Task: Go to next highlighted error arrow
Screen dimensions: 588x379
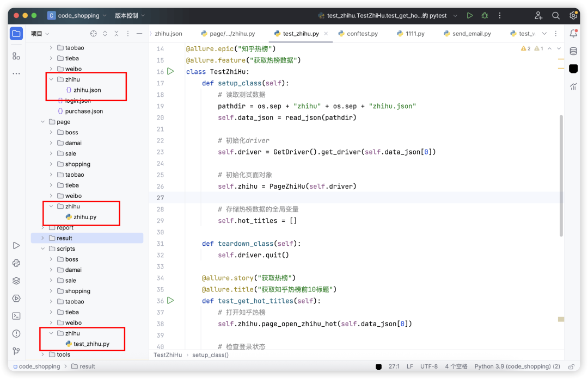Action: [x=559, y=49]
